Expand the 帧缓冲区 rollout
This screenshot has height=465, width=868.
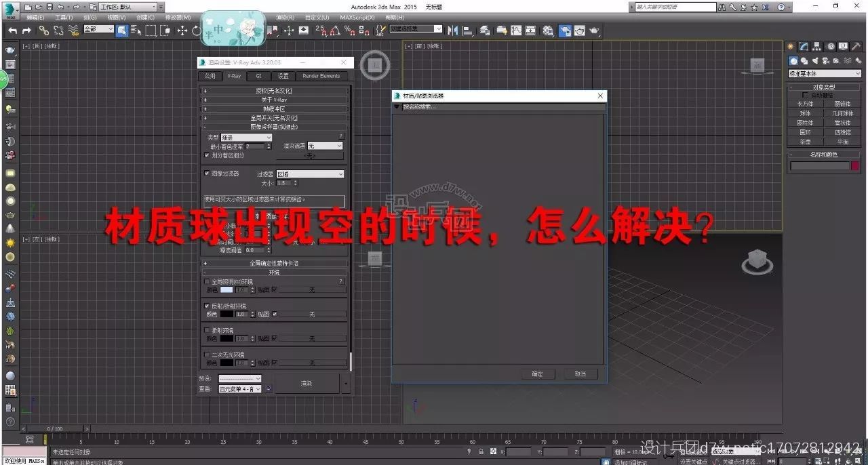[275, 108]
